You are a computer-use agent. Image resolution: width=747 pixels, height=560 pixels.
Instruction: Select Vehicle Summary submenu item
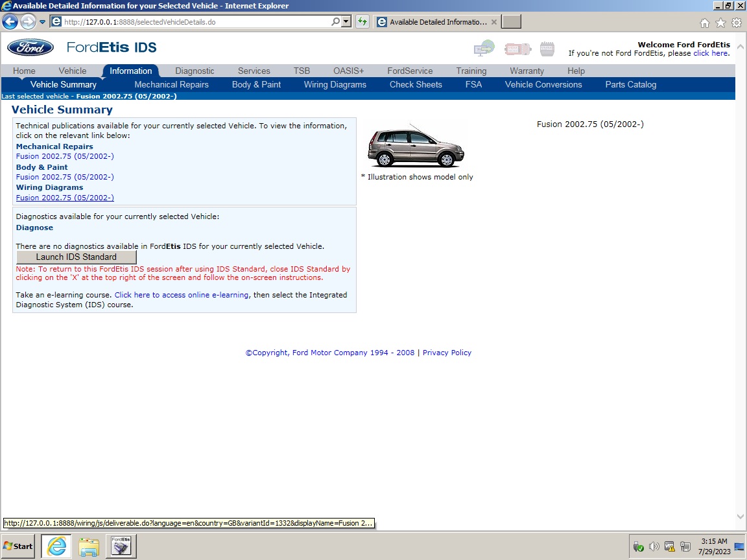64,84
